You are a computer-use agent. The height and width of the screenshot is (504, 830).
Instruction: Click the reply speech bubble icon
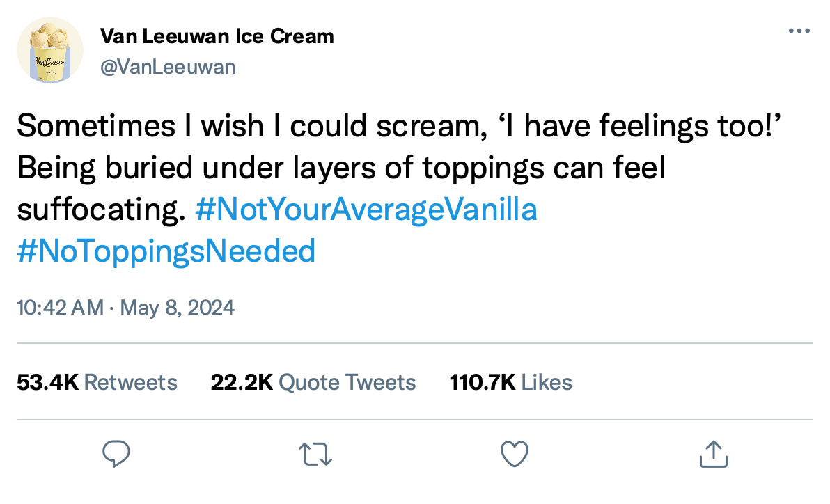point(117,455)
